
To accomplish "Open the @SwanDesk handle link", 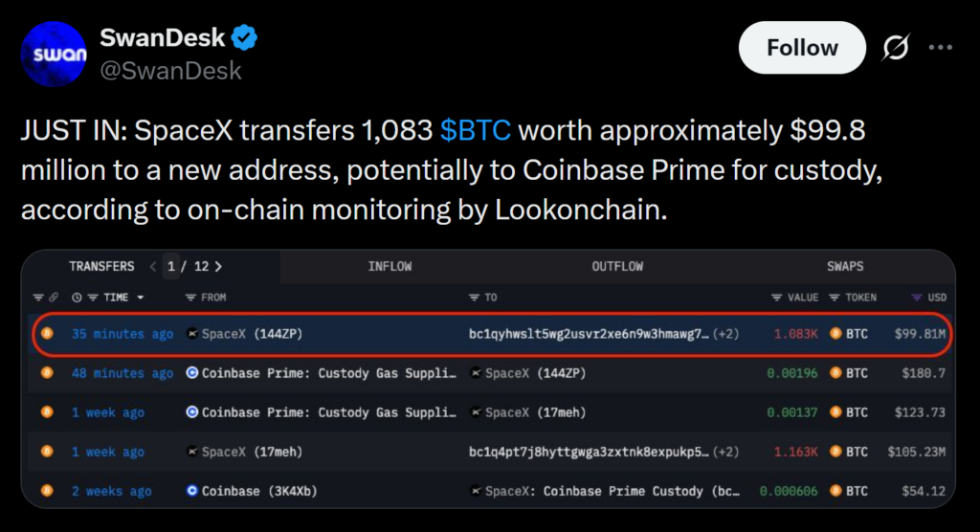I will 170,71.
